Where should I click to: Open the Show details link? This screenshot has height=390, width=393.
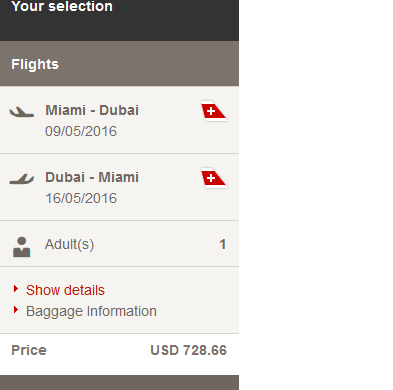[x=65, y=290]
